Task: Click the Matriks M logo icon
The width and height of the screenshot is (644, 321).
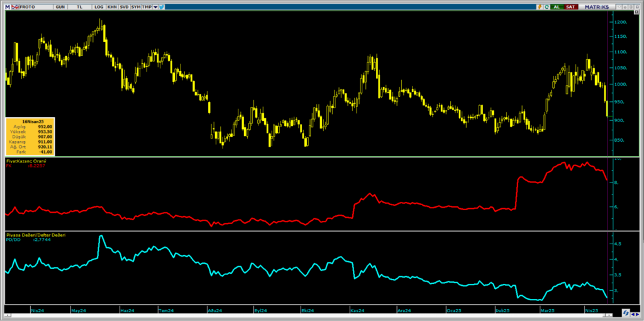Action: tap(8, 6)
